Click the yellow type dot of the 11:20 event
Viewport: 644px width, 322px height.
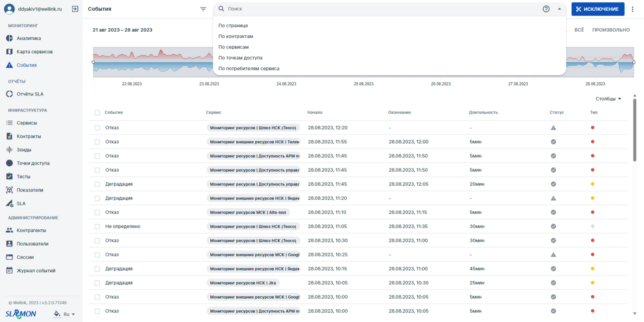coord(592,198)
